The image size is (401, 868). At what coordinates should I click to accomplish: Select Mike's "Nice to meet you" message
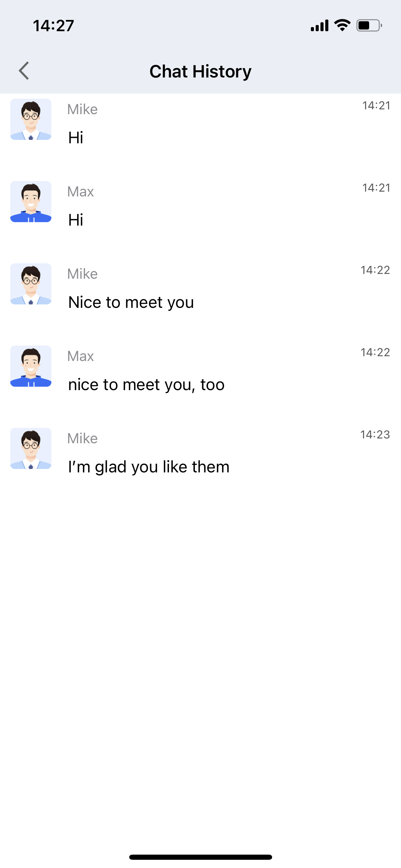click(131, 302)
